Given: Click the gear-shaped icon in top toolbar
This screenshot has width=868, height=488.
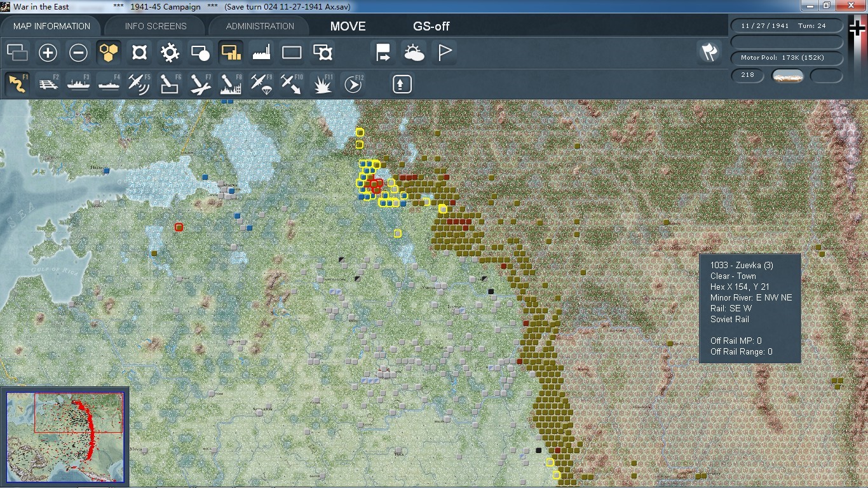Looking at the screenshot, I should [x=170, y=53].
